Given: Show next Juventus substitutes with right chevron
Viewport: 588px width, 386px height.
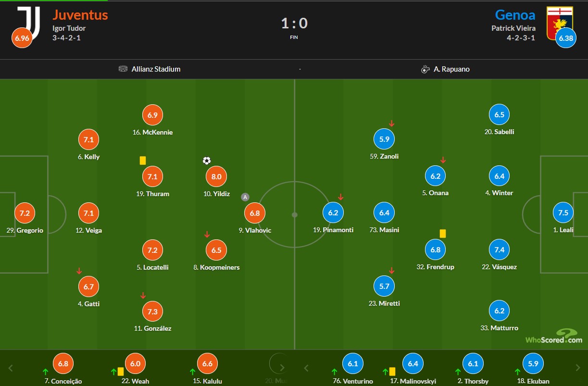Looking at the screenshot, I should click(x=282, y=368).
